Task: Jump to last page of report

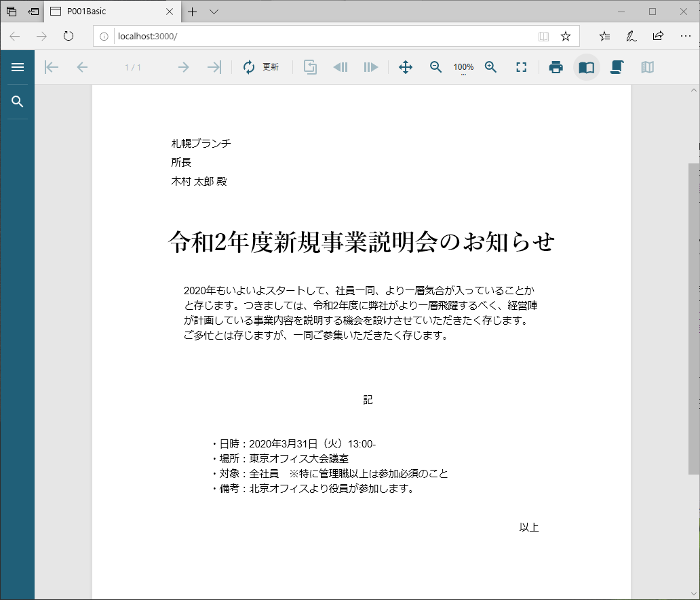Action: [214, 67]
